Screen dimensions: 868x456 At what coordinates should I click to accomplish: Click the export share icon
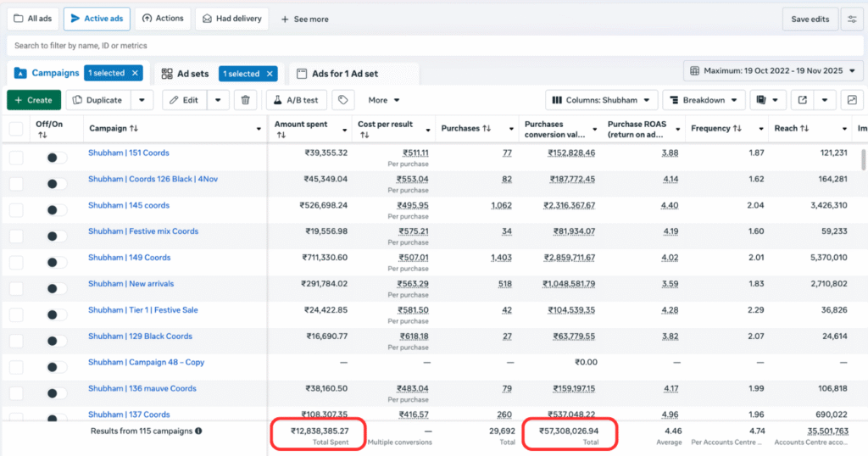click(x=802, y=100)
